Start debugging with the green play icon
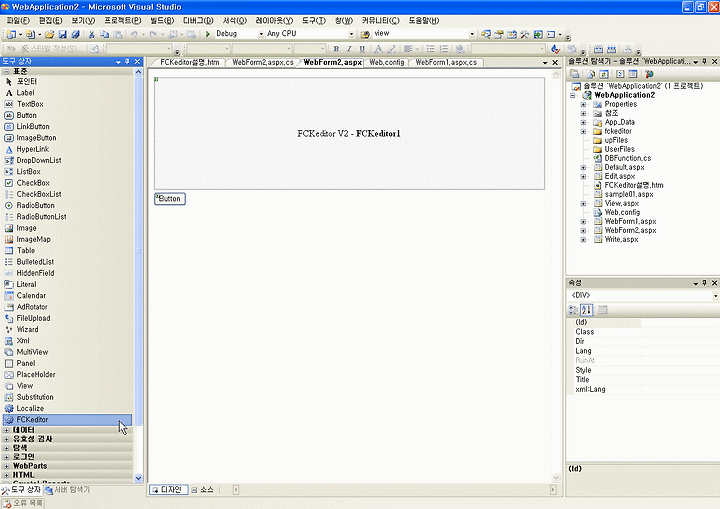Image resolution: width=720 pixels, height=509 pixels. click(208, 34)
